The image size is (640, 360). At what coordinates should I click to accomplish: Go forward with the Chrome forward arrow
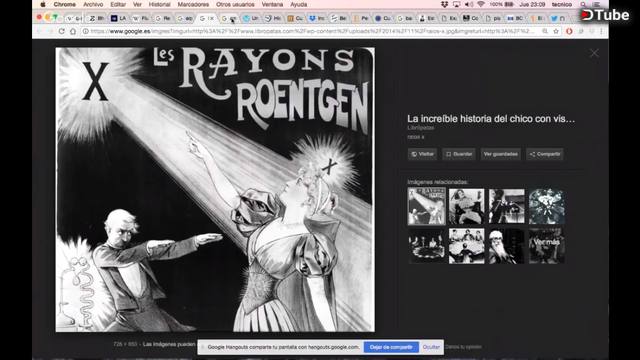tap(50, 31)
